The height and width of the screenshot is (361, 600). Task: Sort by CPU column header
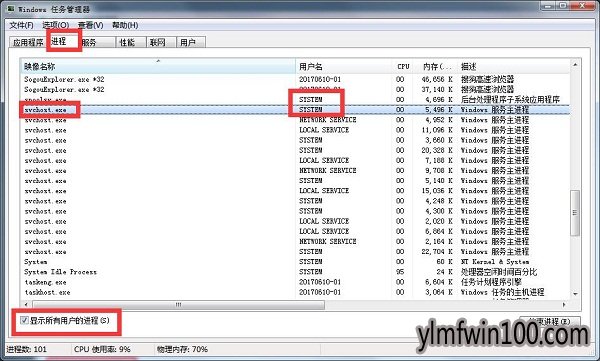point(402,66)
